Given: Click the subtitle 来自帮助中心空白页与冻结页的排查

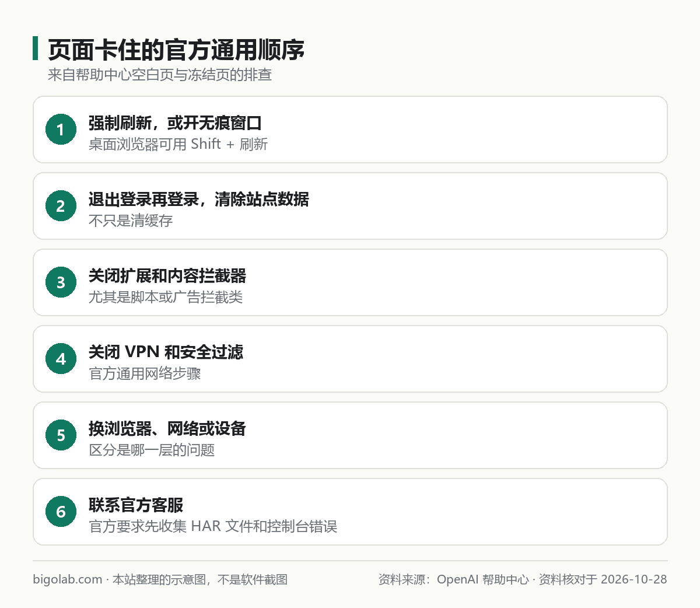Looking at the screenshot, I should click(x=160, y=75).
